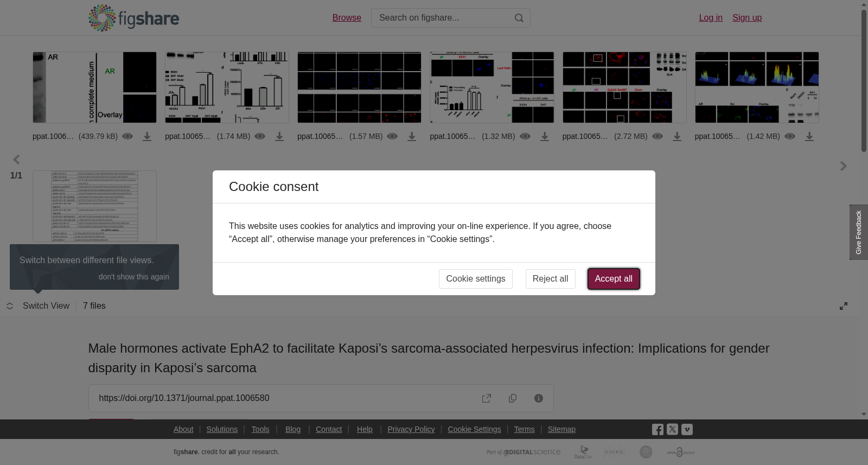Copy the DOI link icon
The height and width of the screenshot is (465, 868).
click(513, 398)
